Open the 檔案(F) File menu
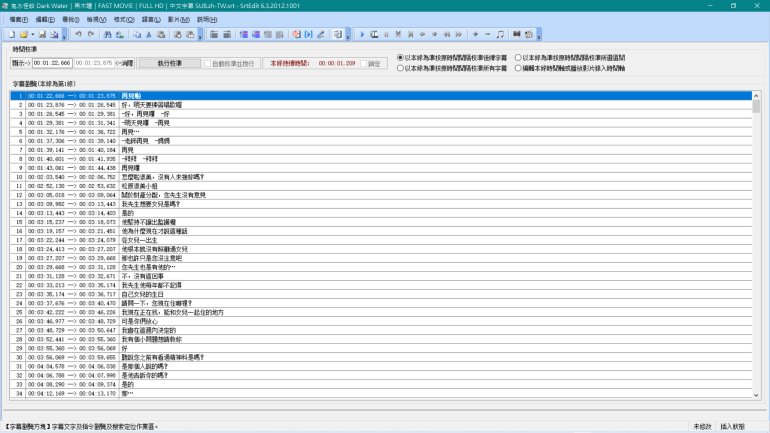Viewport: 770px width, 433px height. click(x=19, y=20)
